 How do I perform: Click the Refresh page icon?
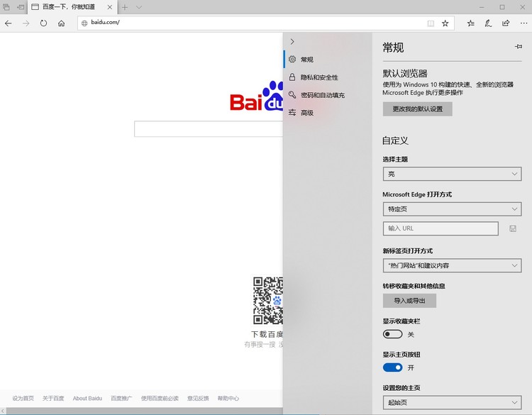tap(44, 23)
